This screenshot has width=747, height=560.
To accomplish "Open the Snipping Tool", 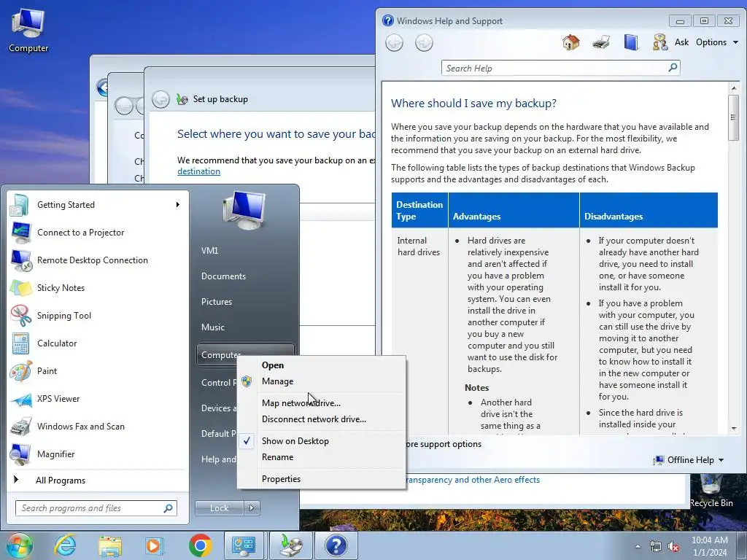I will 98,315.
